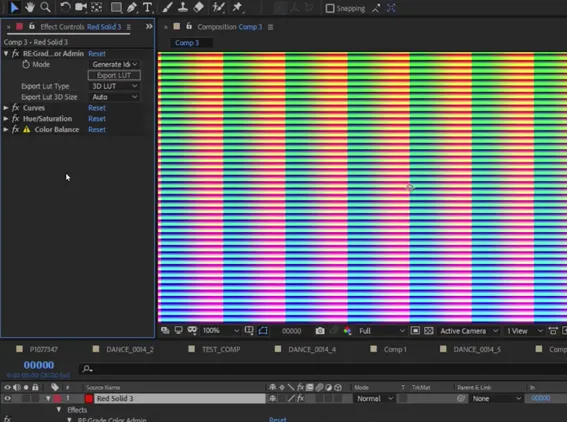Screen dimensions: 567x422
Task: Toggle quality slash switch on Red Solid 3
Action: pyautogui.click(x=291, y=398)
